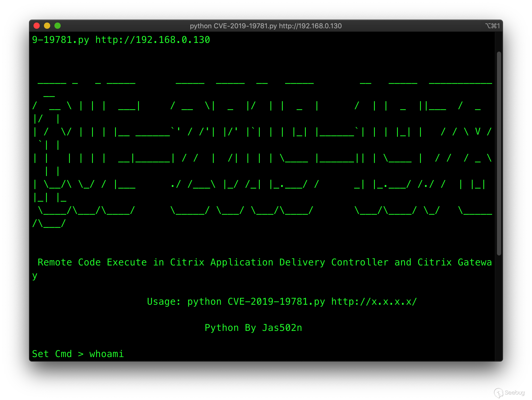The width and height of the screenshot is (532, 400).
Task: Click the terminal window title text
Action: 265,26
